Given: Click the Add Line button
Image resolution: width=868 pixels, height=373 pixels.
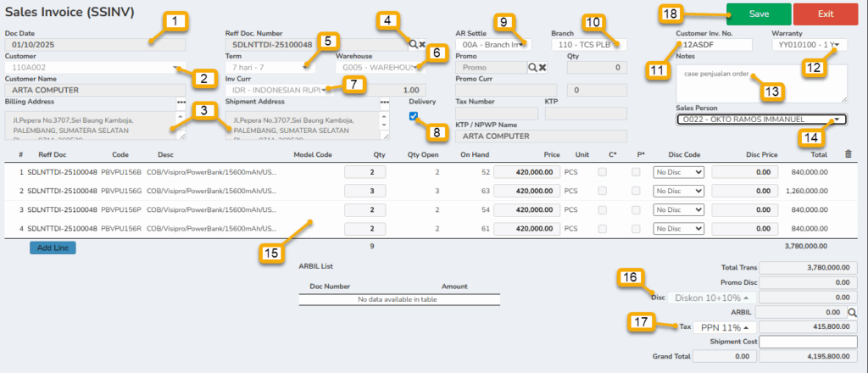Looking at the screenshot, I should tap(53, 248).
